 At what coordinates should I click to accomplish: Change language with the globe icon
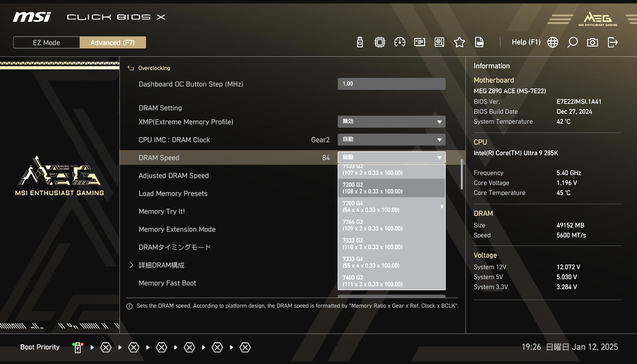pyautogui.click(x=553, y=42)
